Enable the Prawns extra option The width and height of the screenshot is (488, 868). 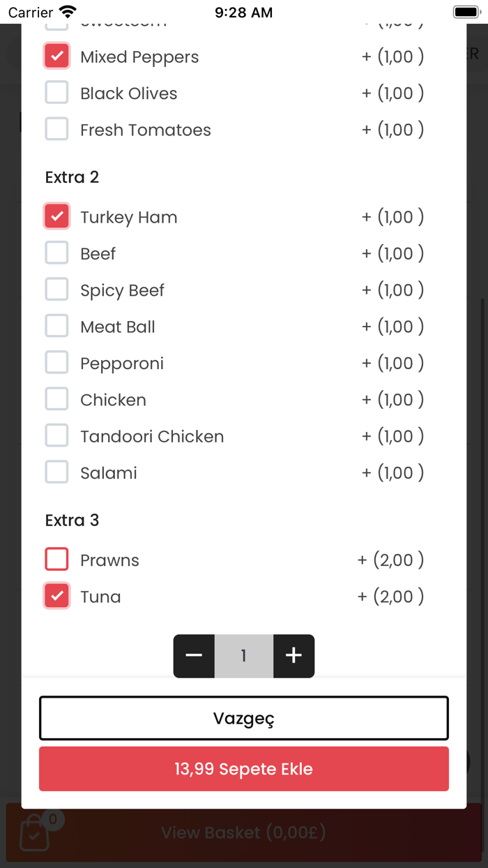coord(57,560)
